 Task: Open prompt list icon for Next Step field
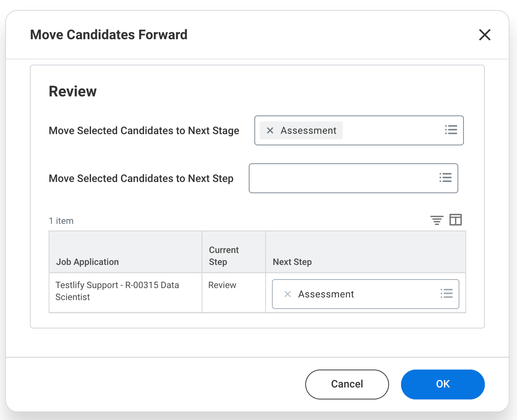coord(445,177)
